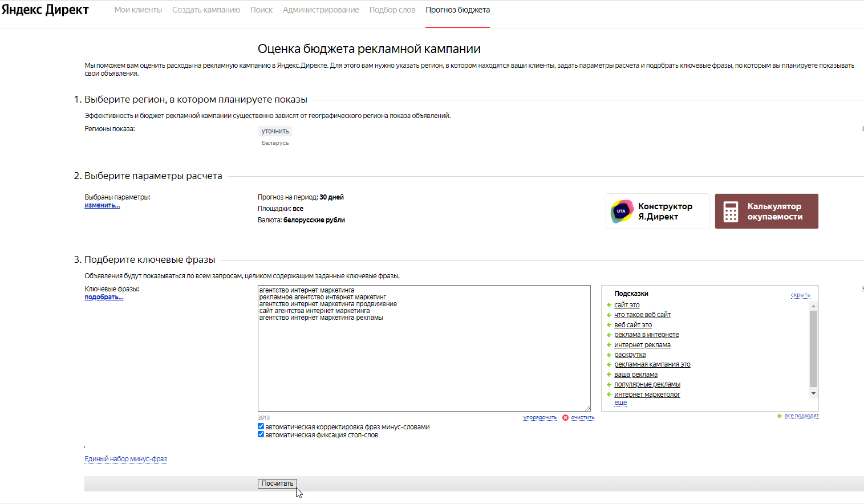864x504 pixels.
Task: Add hint что такое веб сайт
Action: click(x=642, y=315)
